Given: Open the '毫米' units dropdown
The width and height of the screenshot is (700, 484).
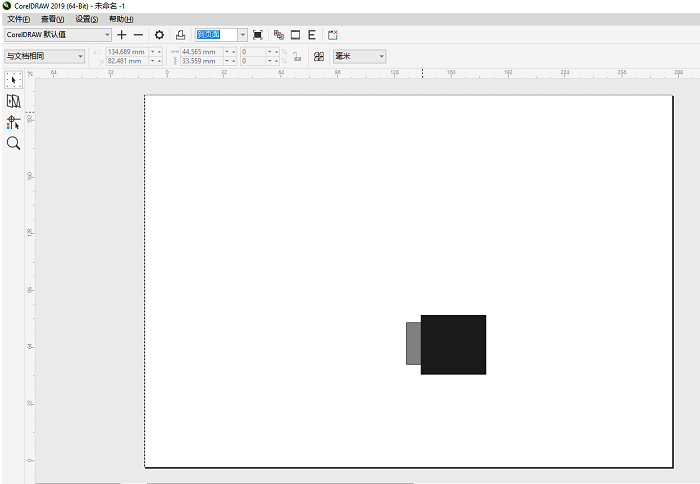Looking at the screenshot, I should (381, 57).
